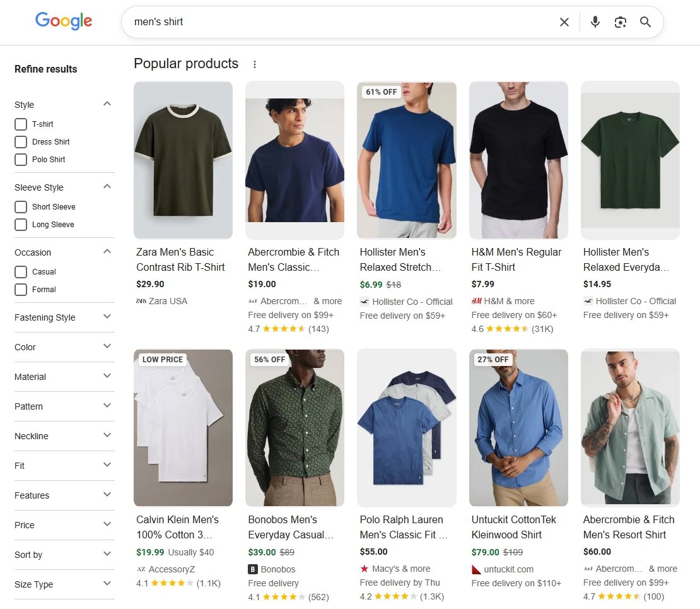Start voice search with the microphone icon
This screenshot has height=609, width=700.
click(595, 21)
